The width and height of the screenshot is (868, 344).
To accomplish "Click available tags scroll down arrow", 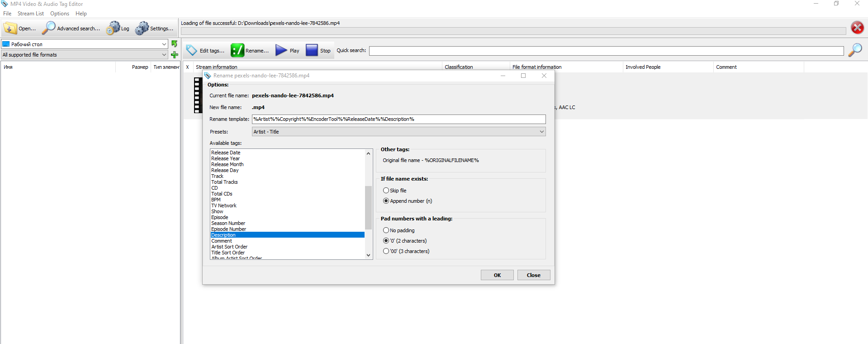I will click(x=368, y=255).
